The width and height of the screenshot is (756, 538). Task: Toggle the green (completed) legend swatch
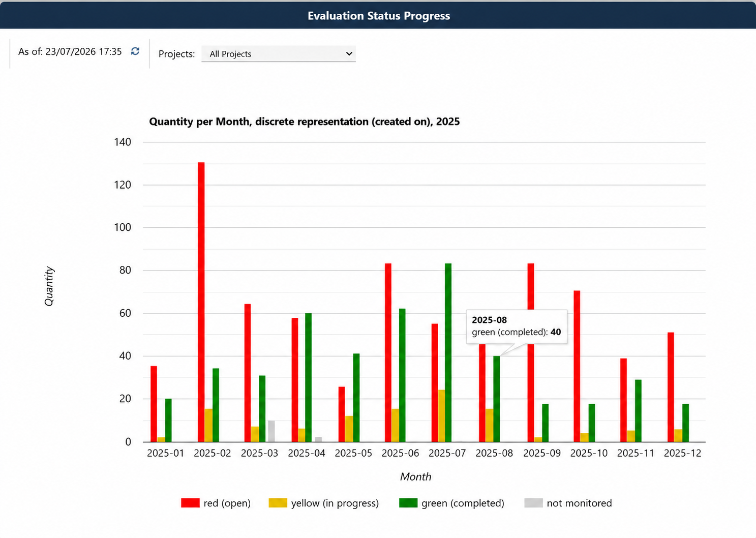point(408,503)
